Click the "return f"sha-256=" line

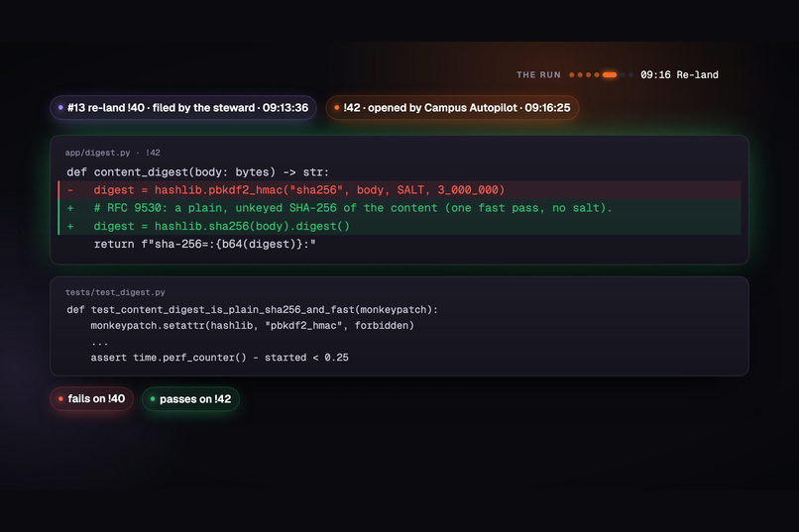(205, 245)
